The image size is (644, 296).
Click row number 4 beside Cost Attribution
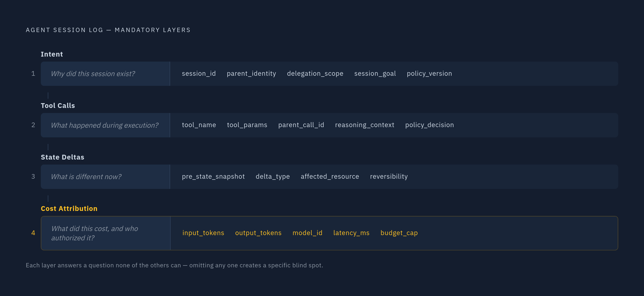[33, 233]
